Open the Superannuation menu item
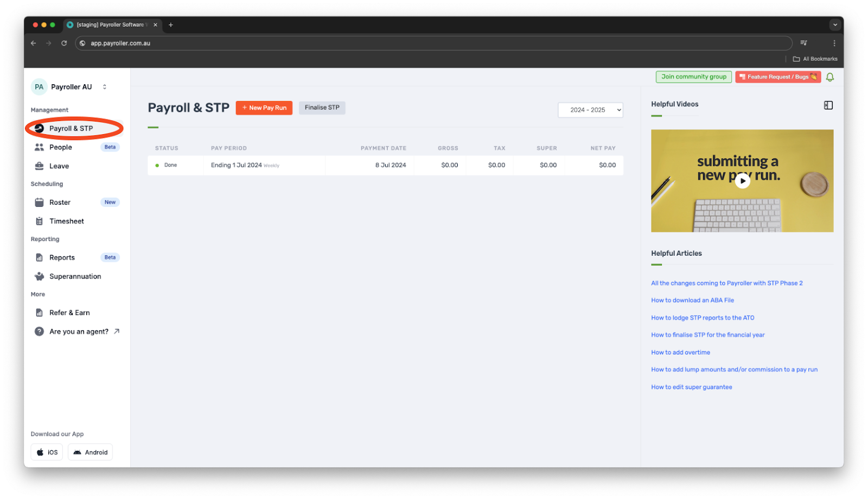This screenshot has width=868, height=499. 76,276
